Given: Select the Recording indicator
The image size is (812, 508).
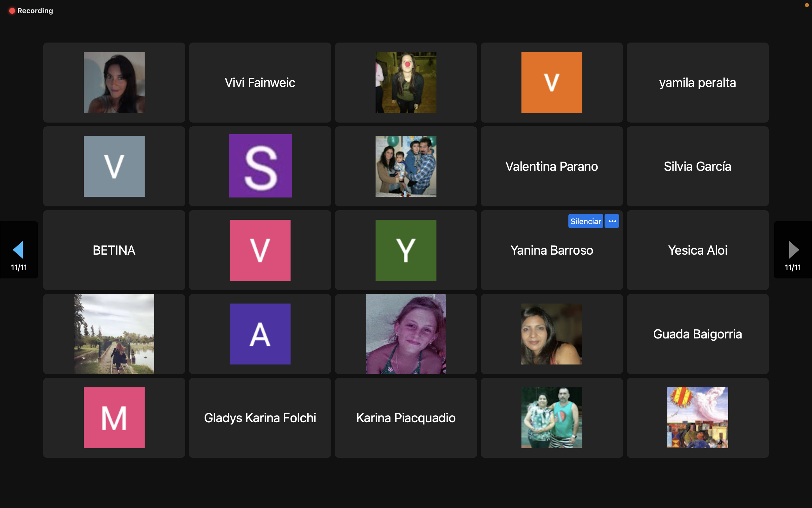Looking at the screenshot, I should tap(31, 11).
